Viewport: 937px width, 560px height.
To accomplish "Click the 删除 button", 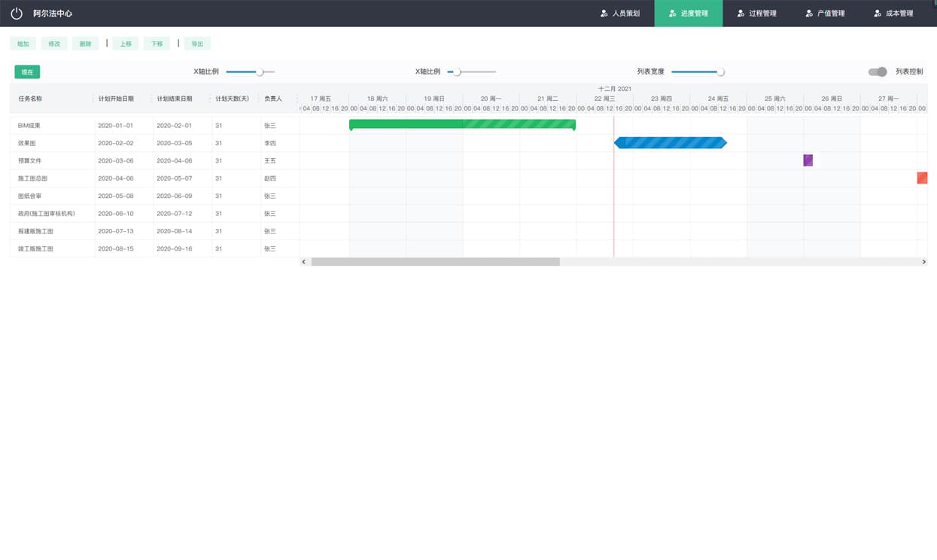I will coord(86,44).
